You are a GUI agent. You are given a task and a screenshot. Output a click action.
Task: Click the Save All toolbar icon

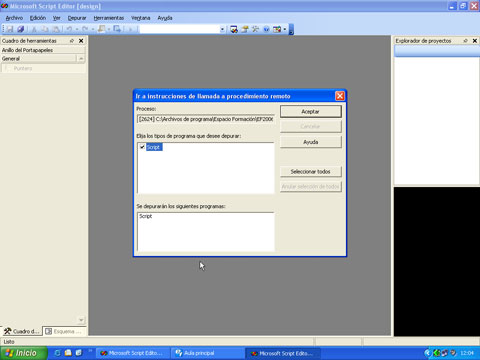pyautogui.click(x=21, y=29)
